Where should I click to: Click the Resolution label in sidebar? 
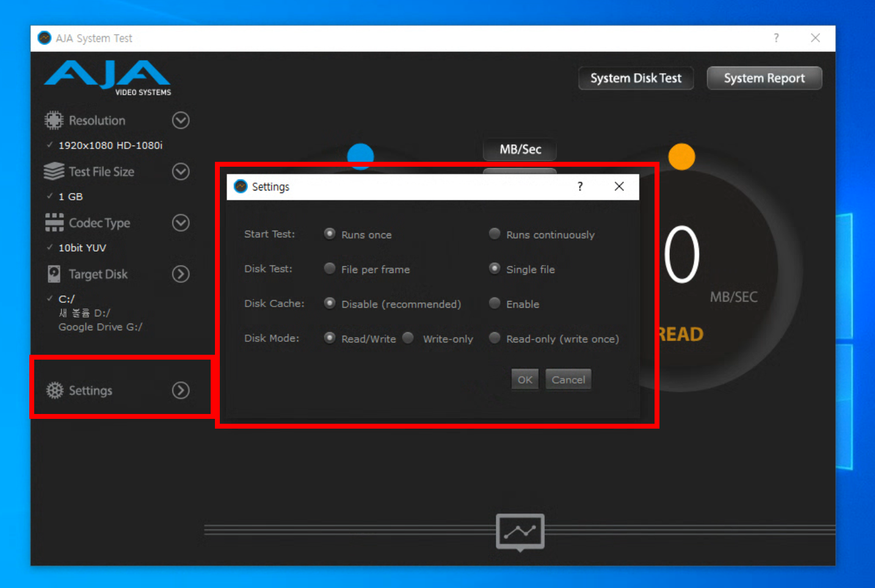point(97,120)
